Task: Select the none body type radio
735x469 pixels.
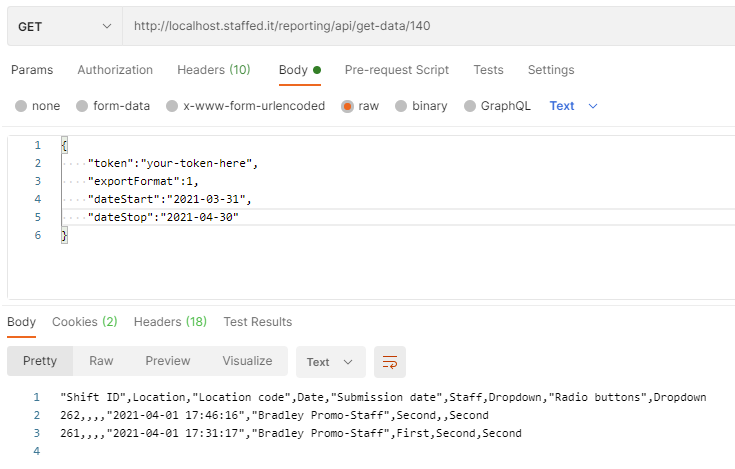Action: pos(21,106)
